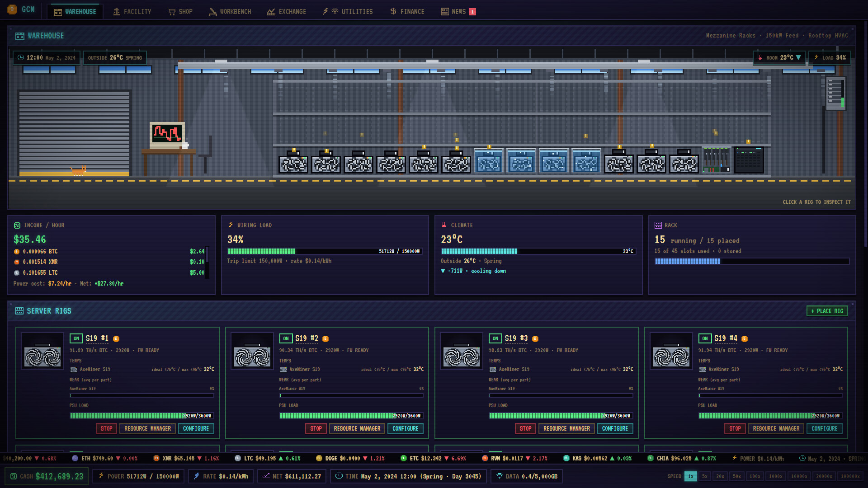Viewport: 868px width, 488px height.
Task: Click the XMR coin icon in income list
Action: 17,262
